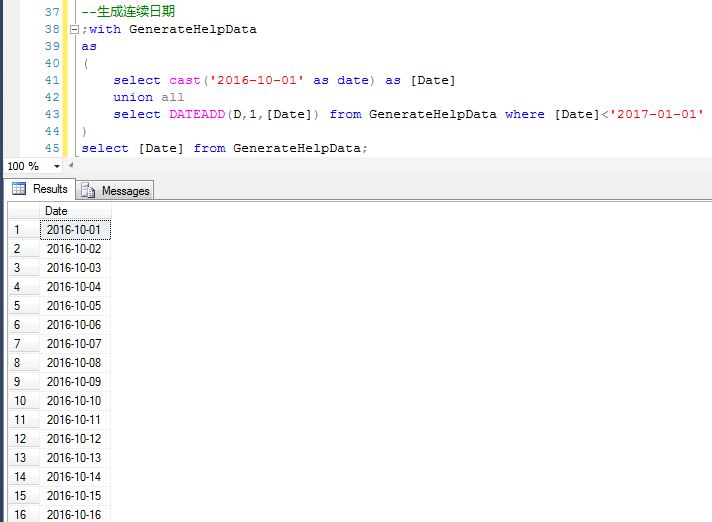Screen dimensions: 712x522
Task: Select the cell 2016-10-05
Action: (75, 306)
